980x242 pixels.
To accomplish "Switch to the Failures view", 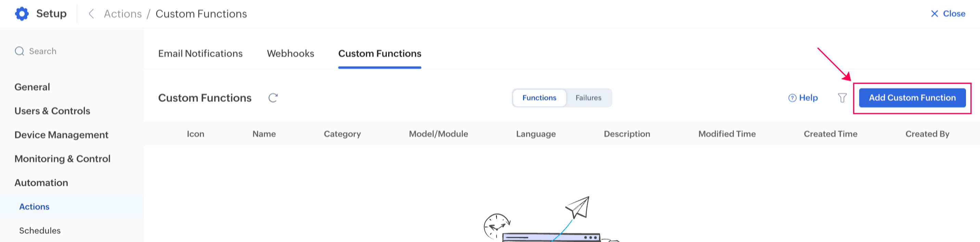I will click(588, 98).
